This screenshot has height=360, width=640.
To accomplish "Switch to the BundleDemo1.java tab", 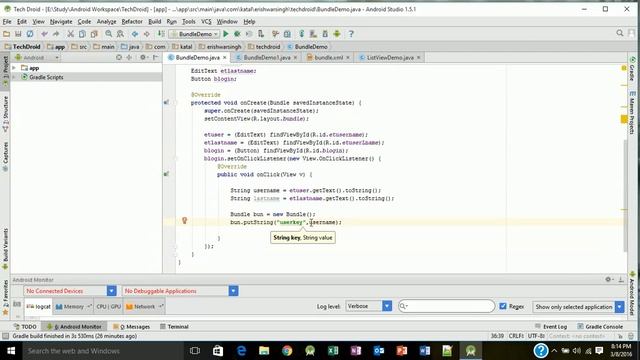I will coord(267,58).
